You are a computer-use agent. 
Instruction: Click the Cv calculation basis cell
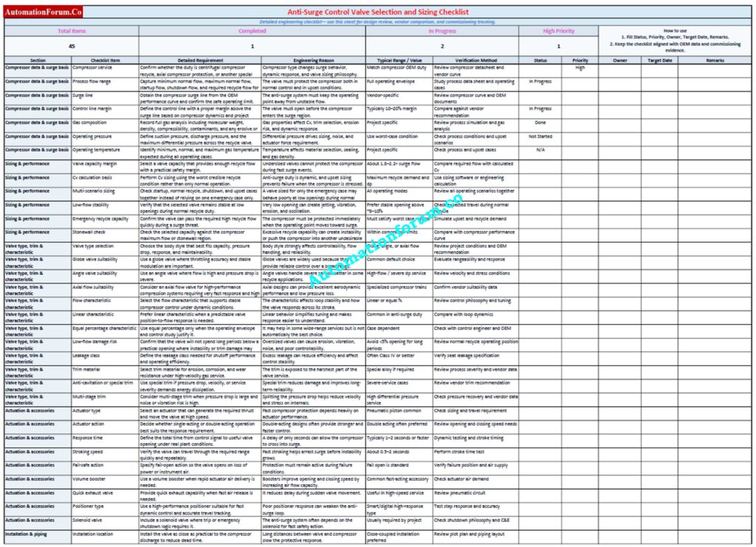point(105,180)
